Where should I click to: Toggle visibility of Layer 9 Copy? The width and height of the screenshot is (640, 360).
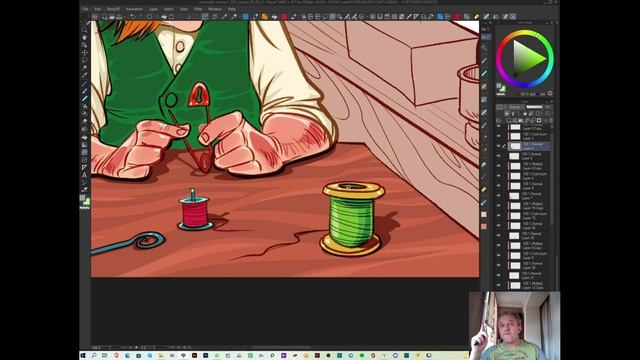499,246
